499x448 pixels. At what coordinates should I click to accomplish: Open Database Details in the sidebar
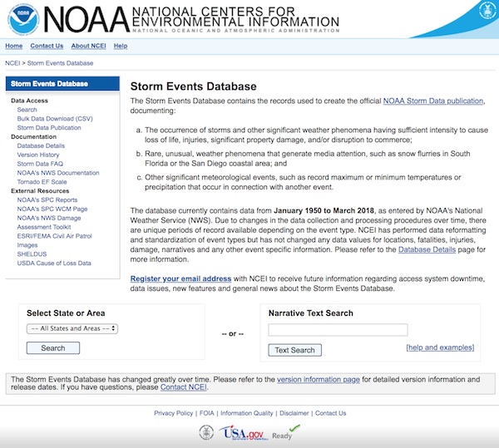[x=41, y=145]
